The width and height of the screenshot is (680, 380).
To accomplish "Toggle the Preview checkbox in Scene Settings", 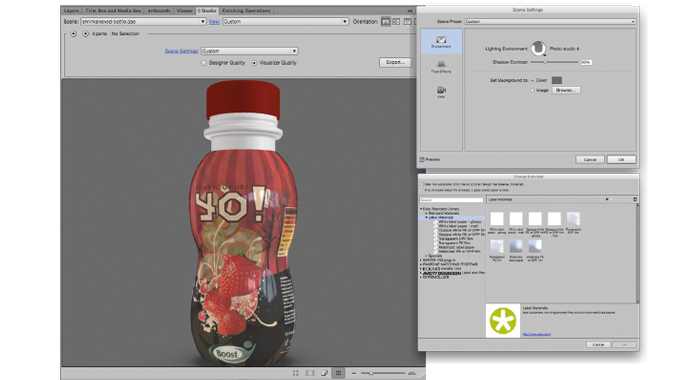I will (422, 159).
